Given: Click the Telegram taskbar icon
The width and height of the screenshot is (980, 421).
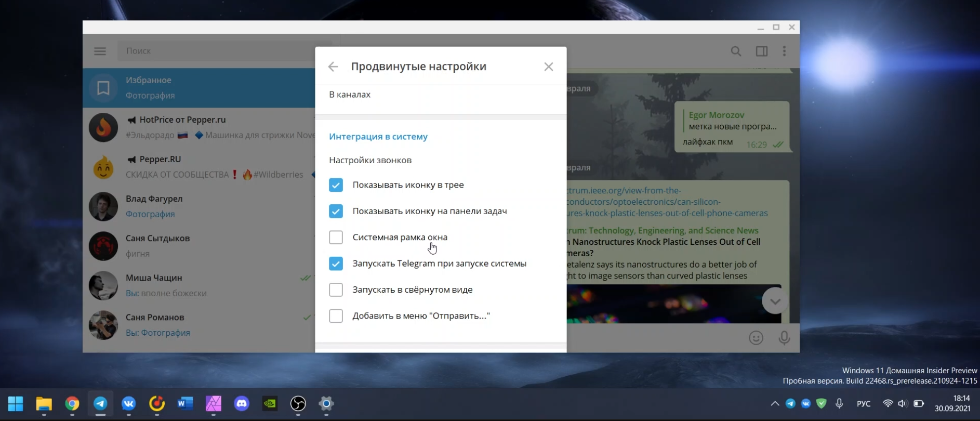Looking at the screenshot, I should pyautogui.click(x=100, y=403).
